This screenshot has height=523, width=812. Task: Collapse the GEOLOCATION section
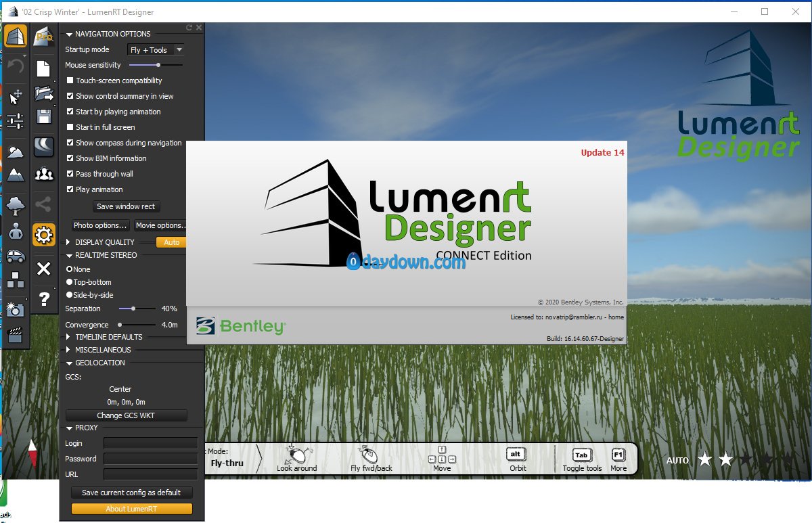click(69, 363)
